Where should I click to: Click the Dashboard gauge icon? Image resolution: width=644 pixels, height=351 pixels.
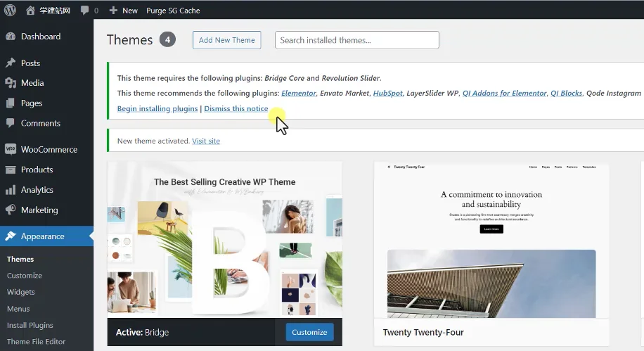(11, 36)
